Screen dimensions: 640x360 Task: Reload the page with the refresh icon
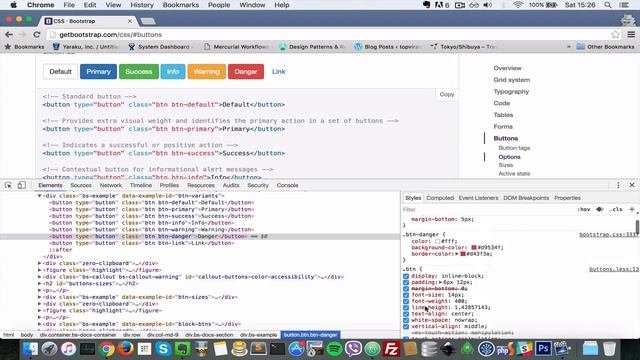coord(37,35)
